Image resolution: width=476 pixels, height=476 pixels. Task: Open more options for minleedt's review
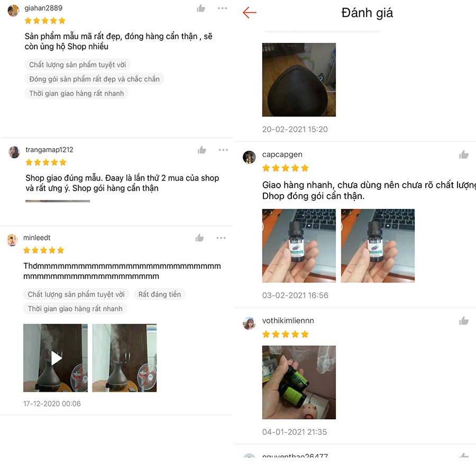tap(221, 237)
